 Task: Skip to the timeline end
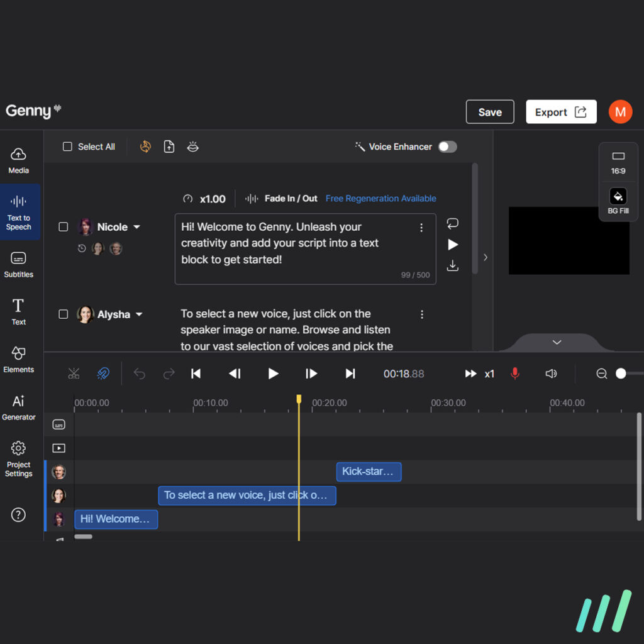[x=350, y=374]
